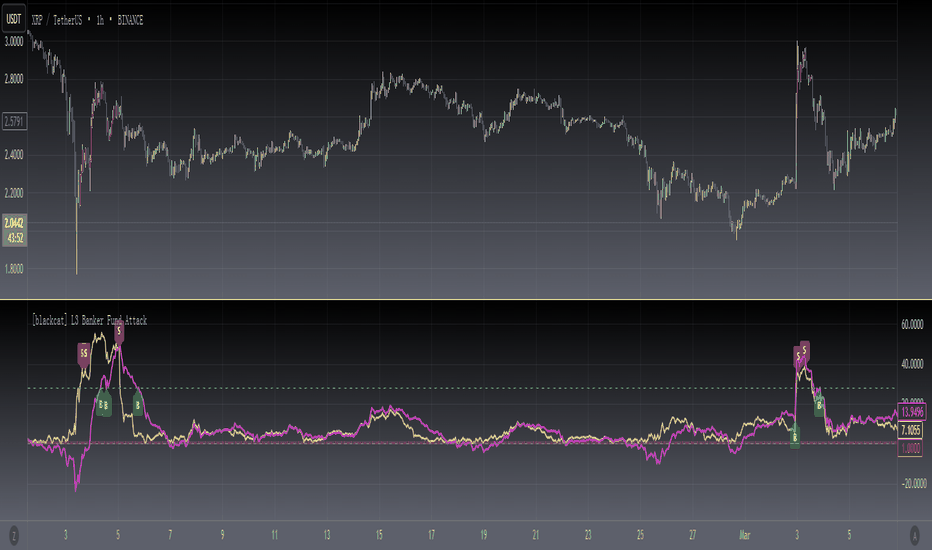
Task: Click the 2.5791 price label
Action: point(14,121)
